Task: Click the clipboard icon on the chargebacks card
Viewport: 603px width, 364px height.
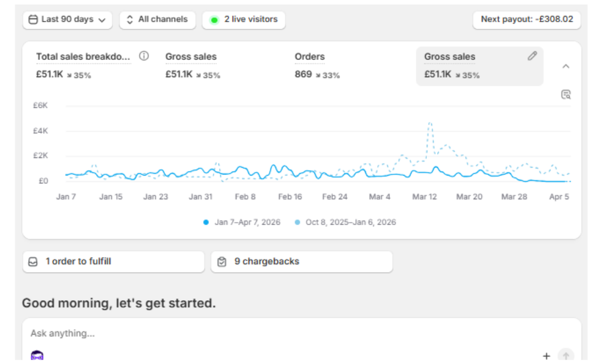Action: point(222,262)
